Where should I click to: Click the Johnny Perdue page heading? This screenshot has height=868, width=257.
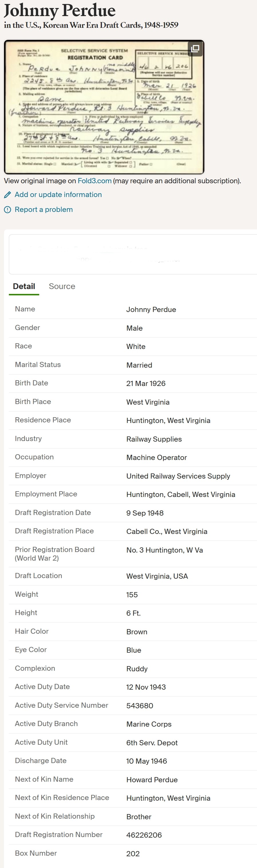(x=60, y=10)
